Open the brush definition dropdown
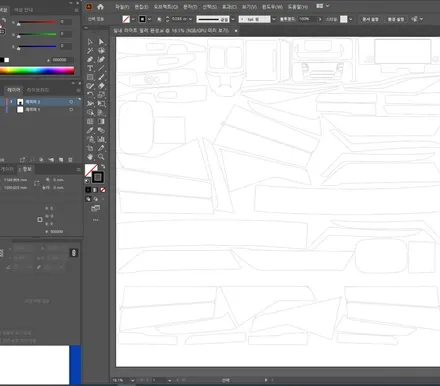Viewport: 440px width, 386px height. [x=274, y=19]
